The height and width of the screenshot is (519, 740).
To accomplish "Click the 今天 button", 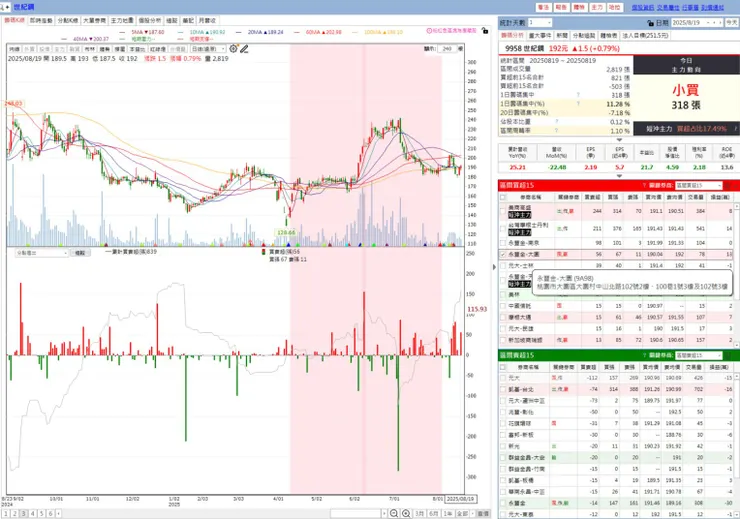I will 732,23.
